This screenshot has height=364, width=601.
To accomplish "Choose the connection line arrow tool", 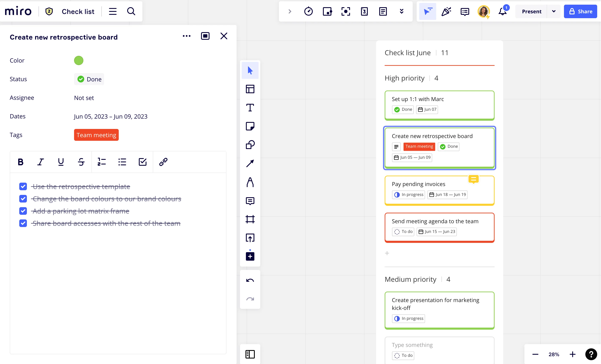I will [x=250, y=163].
